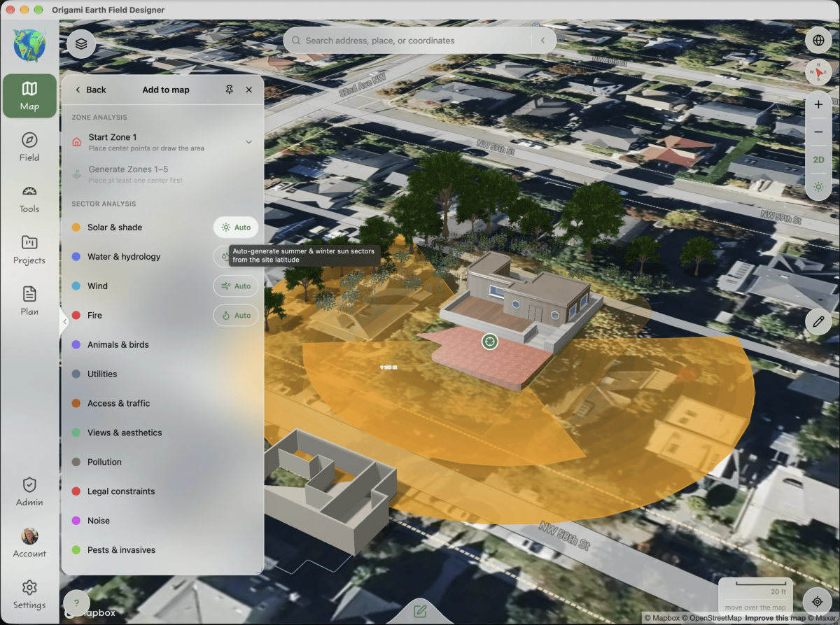
Task: Open sun lighting settings icon
Action: tap(818, 187)
